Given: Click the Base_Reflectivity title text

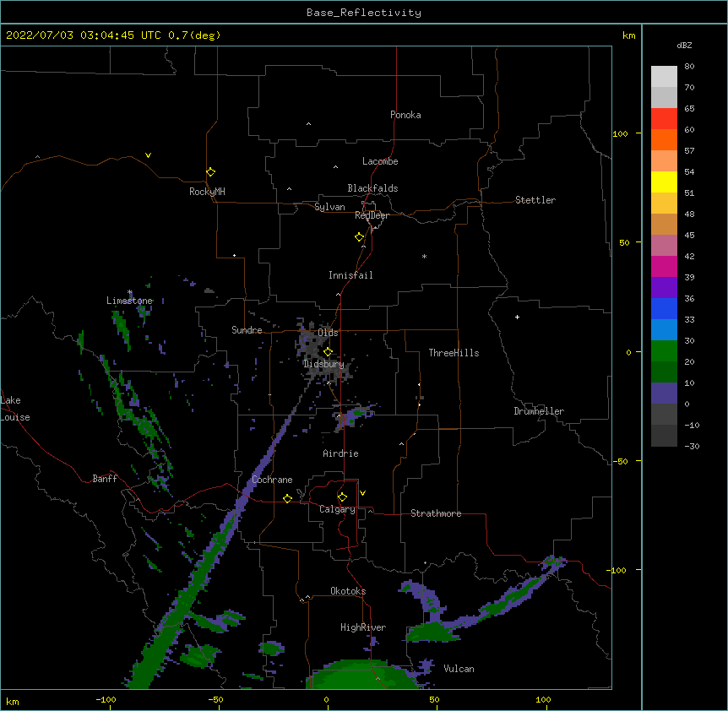Looking at the screenshot, I should [364, 13].
